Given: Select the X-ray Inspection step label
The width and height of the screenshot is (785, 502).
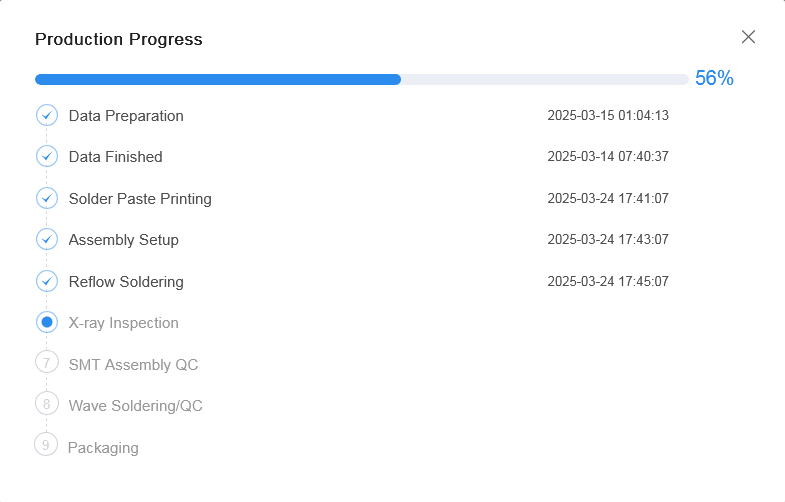Looking at the screenshot, I should [124, 323].
